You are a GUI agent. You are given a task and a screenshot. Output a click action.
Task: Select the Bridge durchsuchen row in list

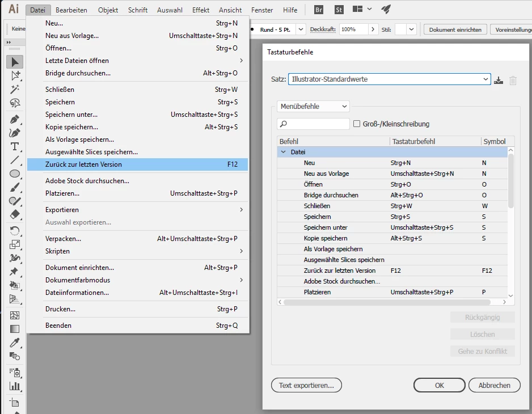coord(392,195)
